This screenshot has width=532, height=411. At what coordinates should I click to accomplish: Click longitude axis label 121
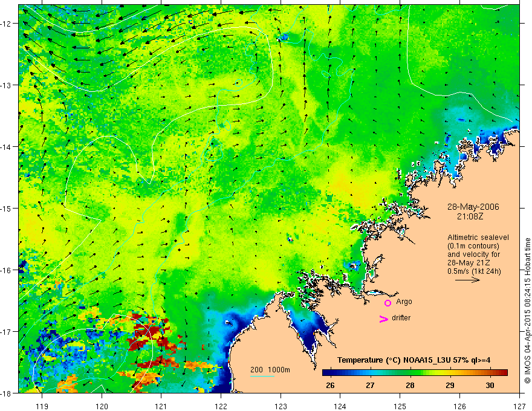click(161, 406)
